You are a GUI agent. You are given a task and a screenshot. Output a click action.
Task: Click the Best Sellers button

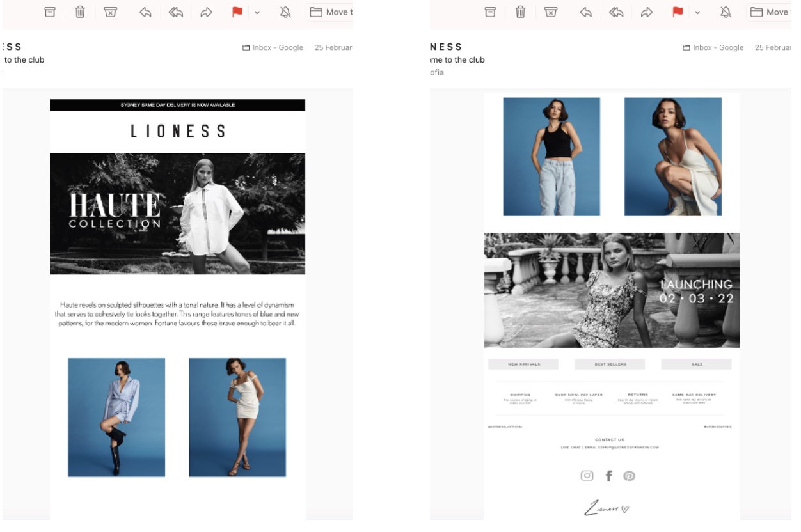pyautogui.click(x=610, y=364)
